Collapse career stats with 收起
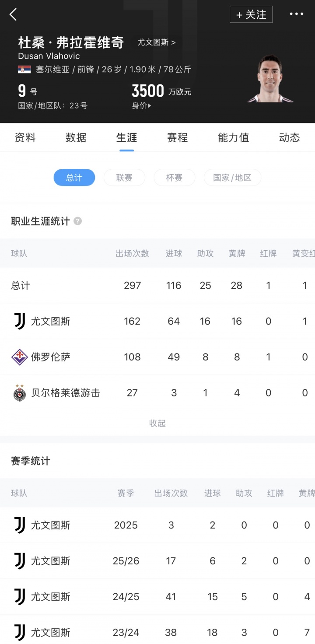The width and height of the screenshot is (315, 644). click(157, 423)
